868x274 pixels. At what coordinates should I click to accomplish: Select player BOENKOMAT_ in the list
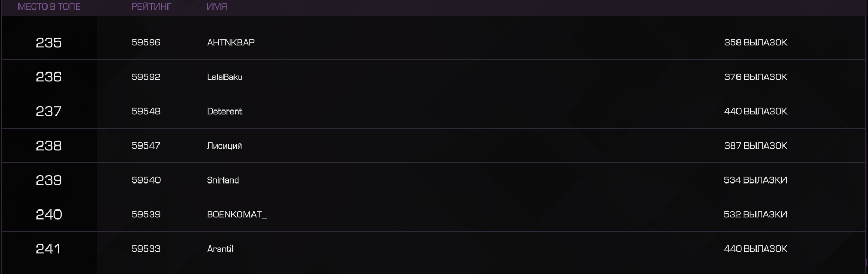tap(237, 214)
